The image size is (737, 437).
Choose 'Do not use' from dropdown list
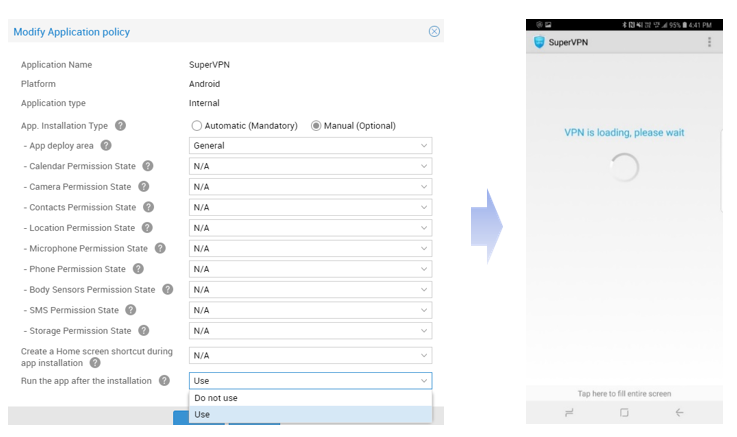[310, 398]
